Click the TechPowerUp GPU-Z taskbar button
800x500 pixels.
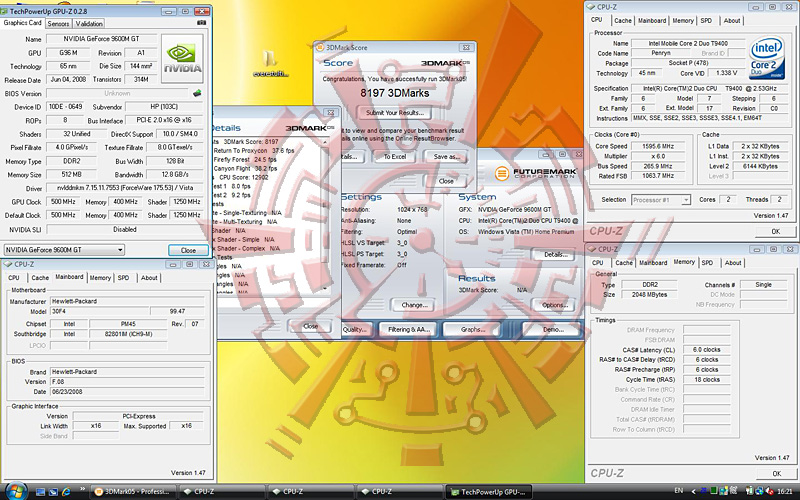(x=489, y=492)
